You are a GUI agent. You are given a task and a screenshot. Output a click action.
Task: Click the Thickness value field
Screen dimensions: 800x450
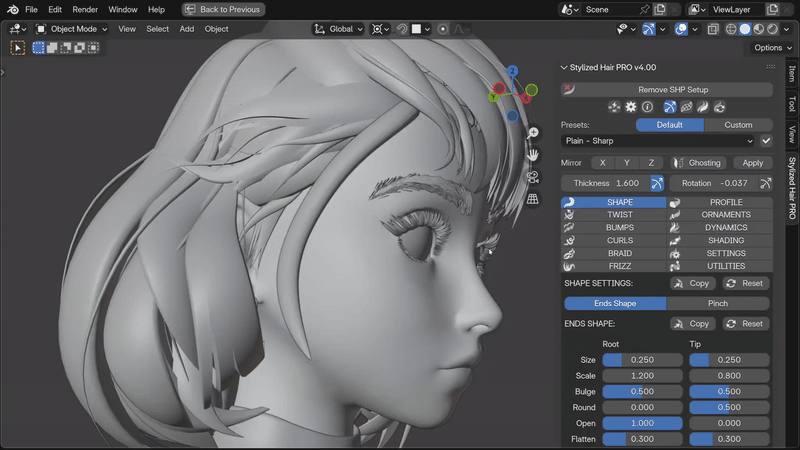pyautogui.click(x=606, y=183)
